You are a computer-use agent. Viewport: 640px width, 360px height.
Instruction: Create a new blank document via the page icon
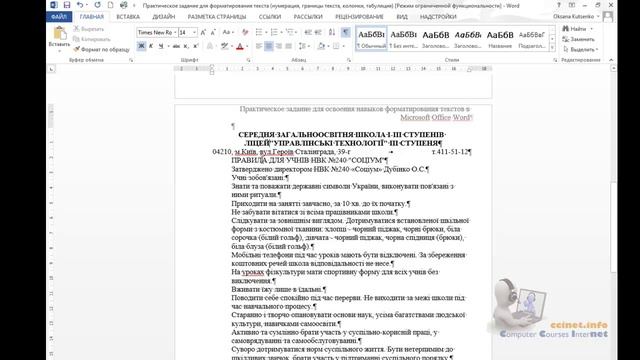(110, 5)
